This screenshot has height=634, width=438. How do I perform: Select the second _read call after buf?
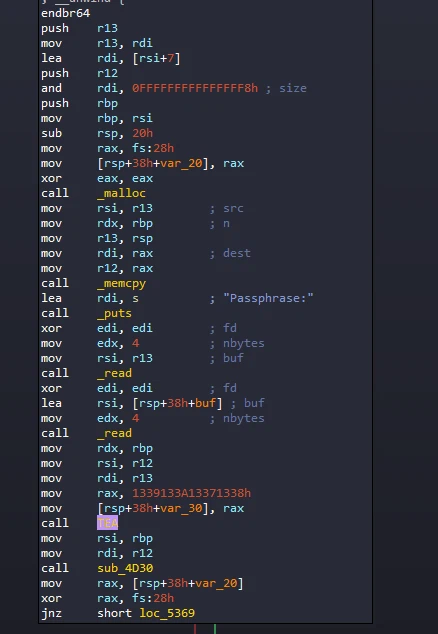[114, 433]
